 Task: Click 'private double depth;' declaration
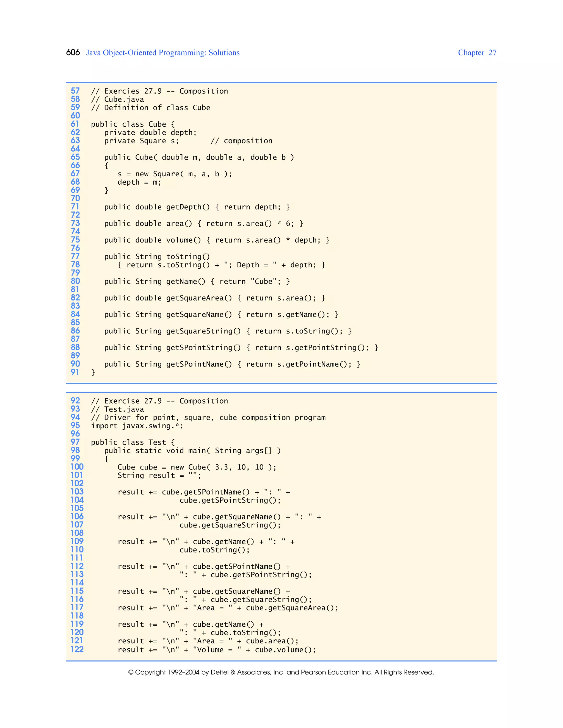click(x=150, y=133)
